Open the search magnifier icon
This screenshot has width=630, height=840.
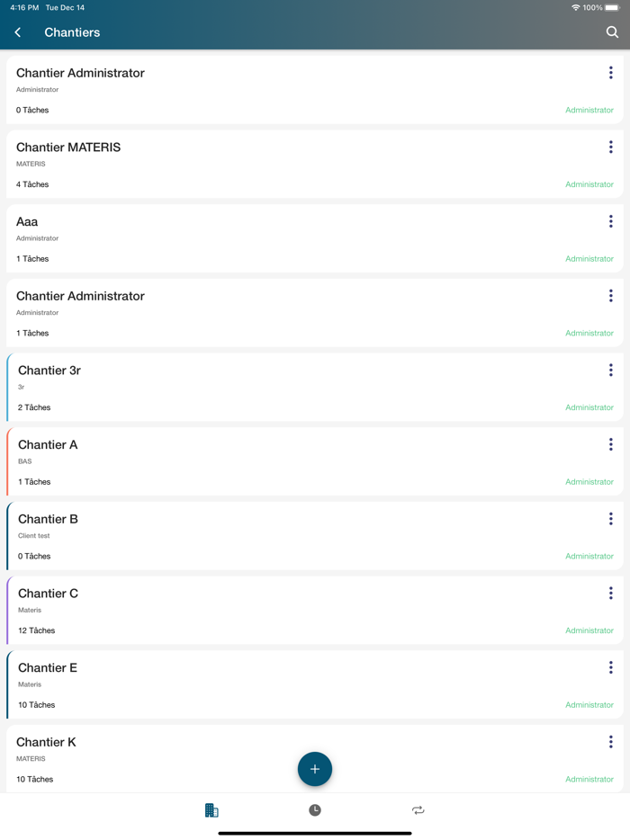(x=612, y=32)
